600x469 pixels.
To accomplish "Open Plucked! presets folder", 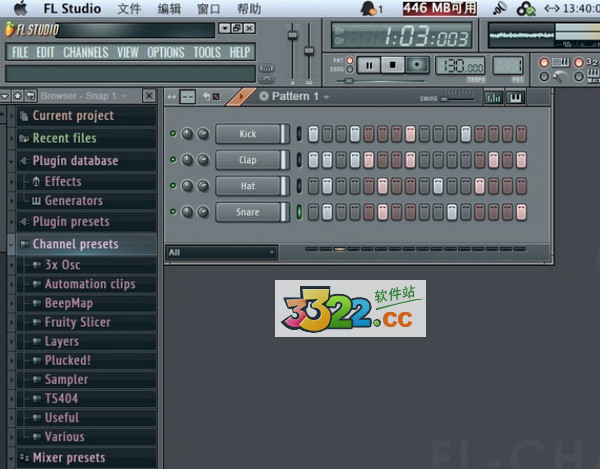I will point(86,360).
